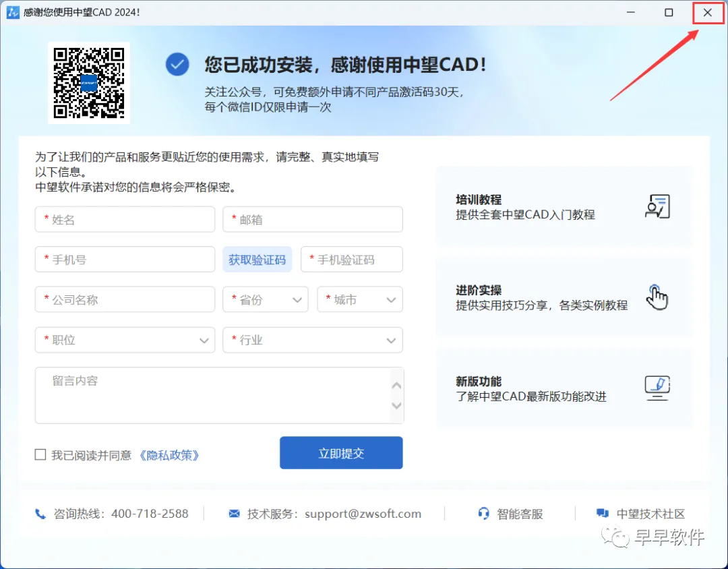Open the 城市 city dropdown
This screenshot has height=569, width=728.
(x=359, y=299)
